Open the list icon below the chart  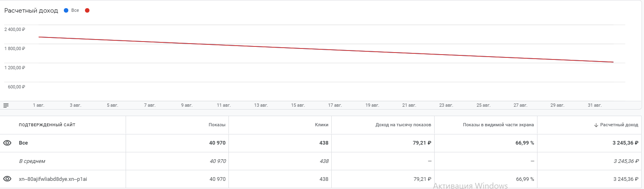click(6, 105)
